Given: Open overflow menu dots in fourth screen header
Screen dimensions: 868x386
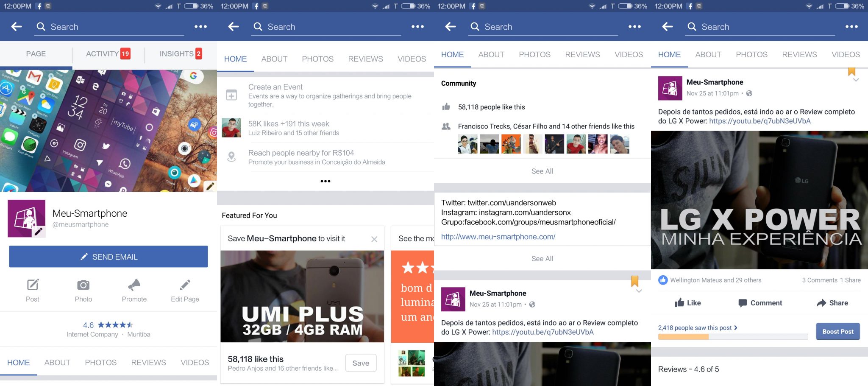Looking at the screenshot, I should (x=851, y=26).
